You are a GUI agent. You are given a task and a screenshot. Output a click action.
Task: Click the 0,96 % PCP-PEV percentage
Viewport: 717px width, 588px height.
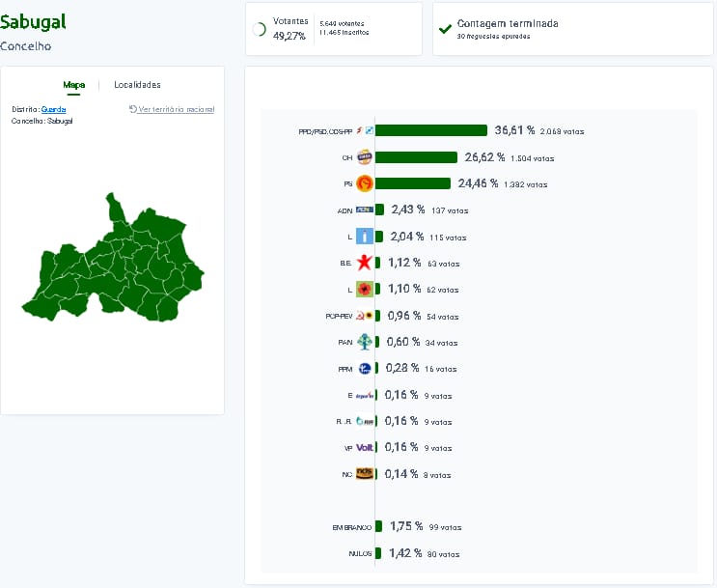coord(404,316)
